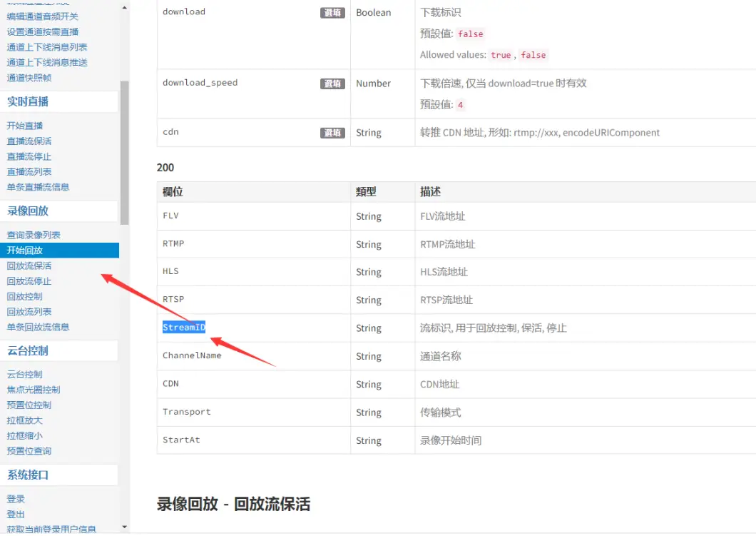Go to the 直播流停止 section

tap(29, 156)
